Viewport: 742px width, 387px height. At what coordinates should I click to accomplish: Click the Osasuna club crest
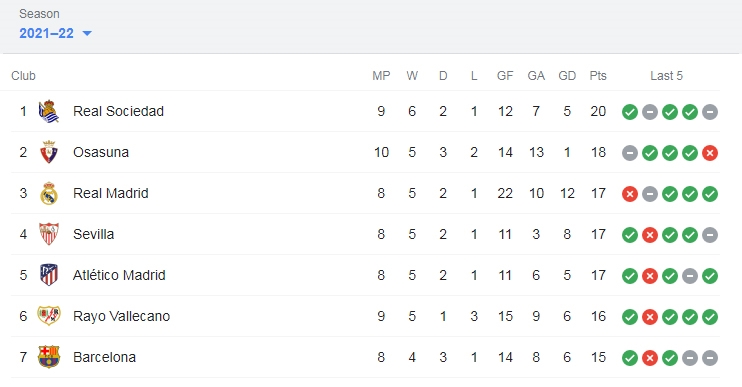click(x=49, y=152)
